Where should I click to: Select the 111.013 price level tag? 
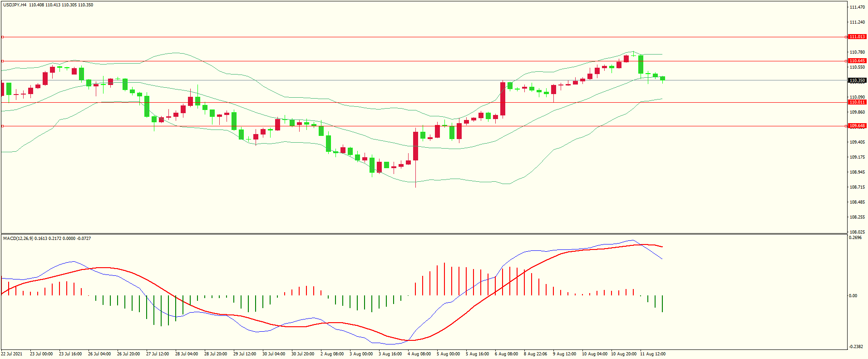click(x=857, y=37)
